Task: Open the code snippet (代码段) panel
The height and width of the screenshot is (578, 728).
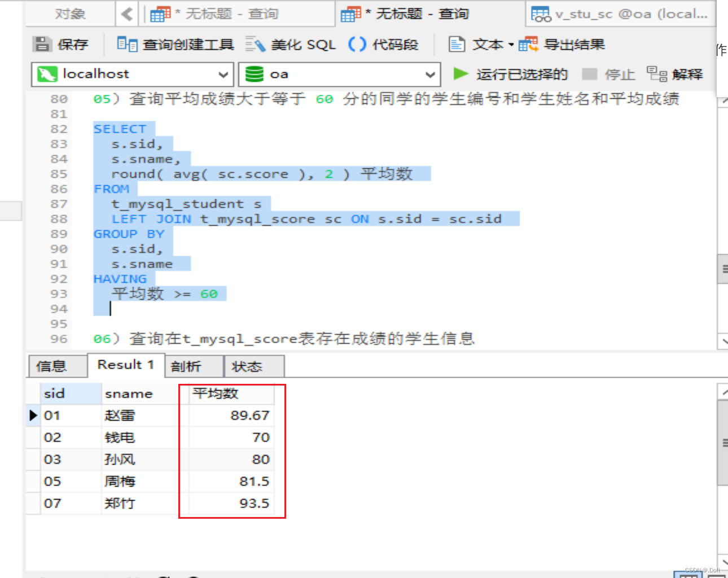Action: (383, 44)
